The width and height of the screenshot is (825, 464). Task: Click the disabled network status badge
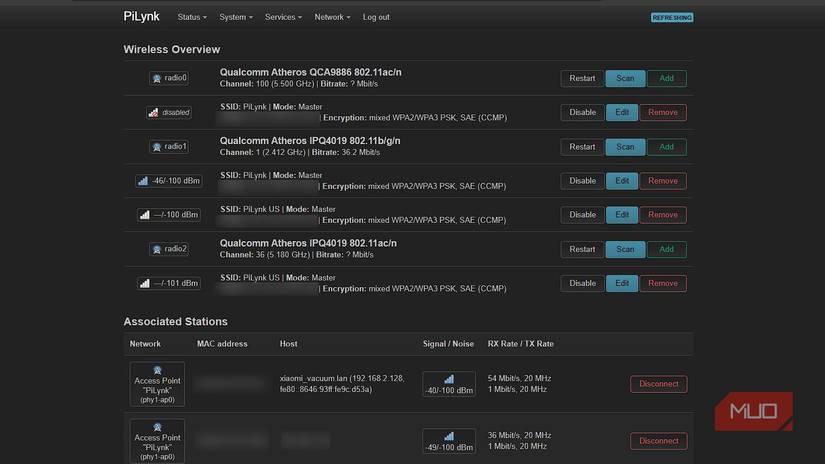tap(169, 112)
